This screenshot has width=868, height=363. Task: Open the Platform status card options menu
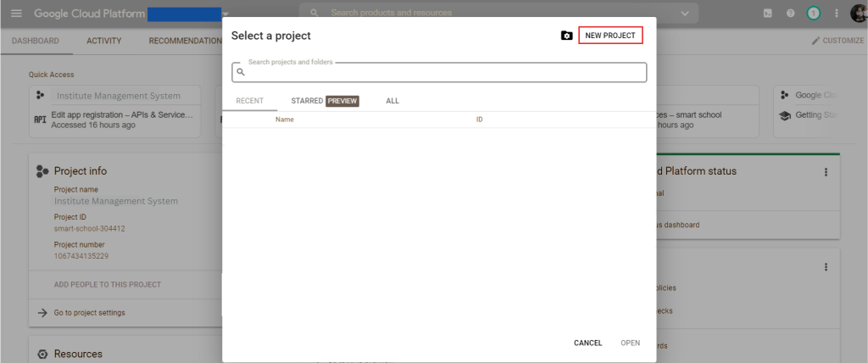826,172
